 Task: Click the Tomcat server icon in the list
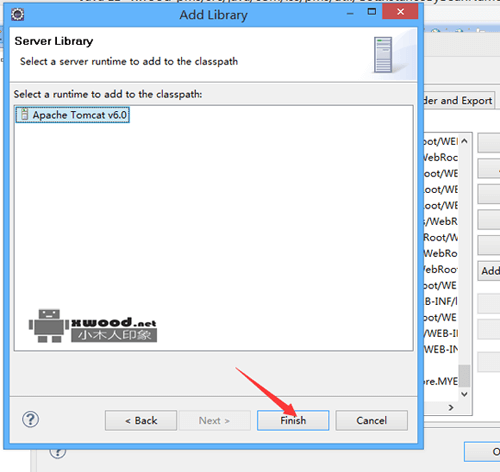(x=24, y=114)
